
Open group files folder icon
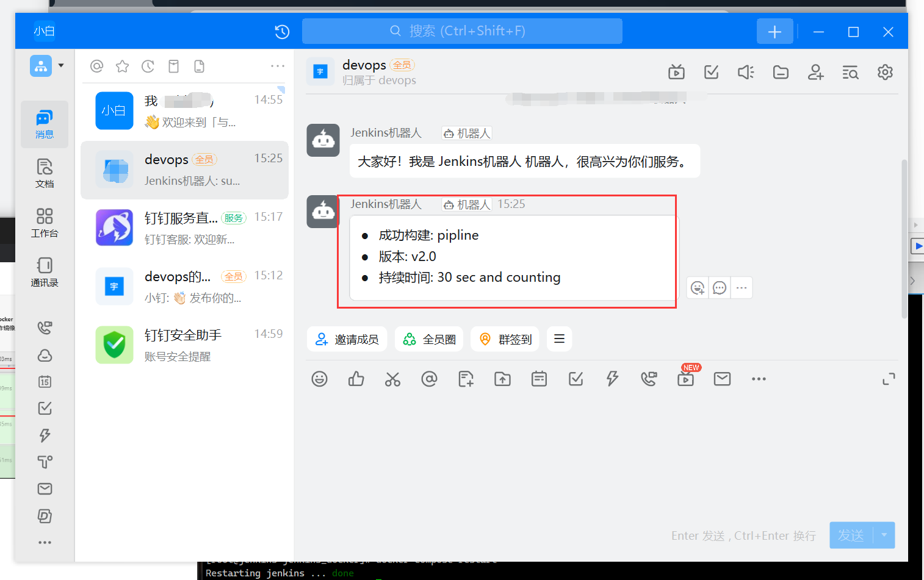[x=781, y=73]
